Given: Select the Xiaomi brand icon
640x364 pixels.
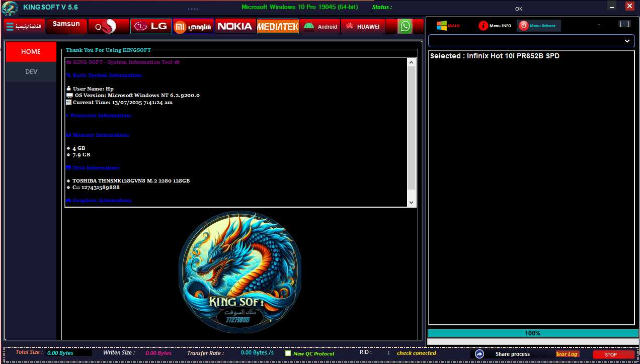Looking at the screenshot, I should coord(194,27).
